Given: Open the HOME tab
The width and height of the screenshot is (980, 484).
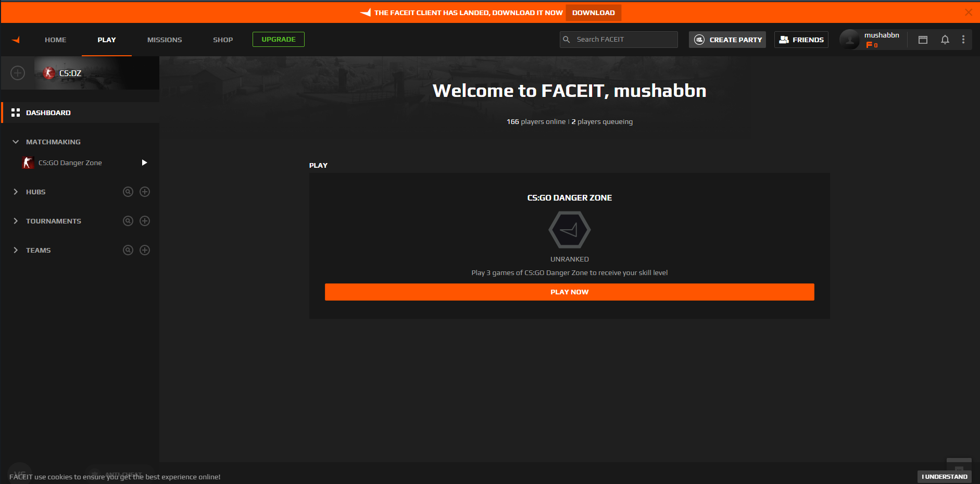Looking at the screenshot, I should [56, 40].
